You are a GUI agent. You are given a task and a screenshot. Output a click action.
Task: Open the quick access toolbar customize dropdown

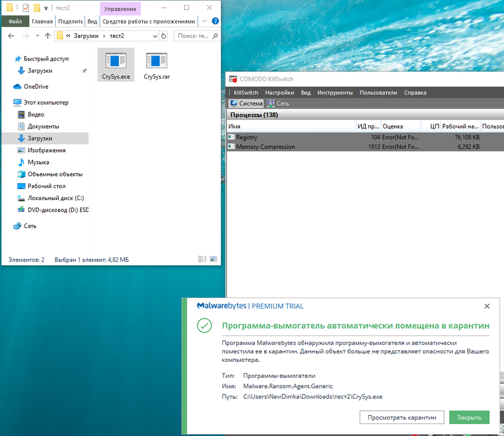click(x=46, y=8)
